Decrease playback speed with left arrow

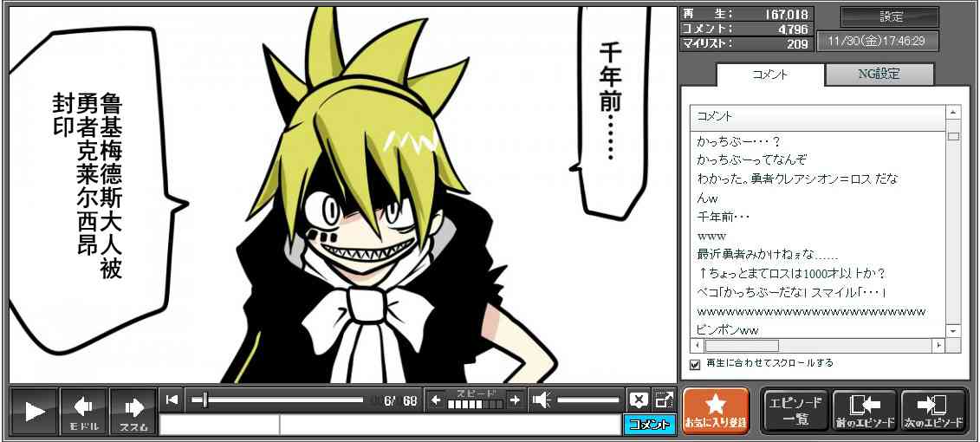[x=436, y=400]
